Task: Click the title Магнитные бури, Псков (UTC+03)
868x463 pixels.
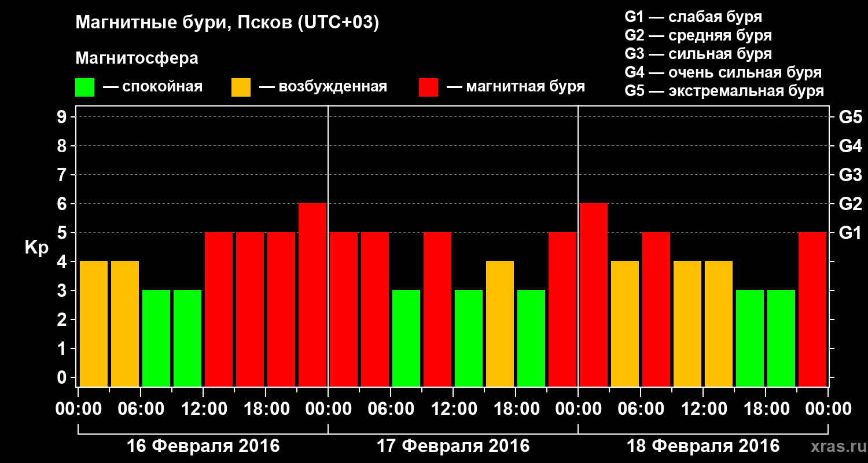Action: coord(227,23)
